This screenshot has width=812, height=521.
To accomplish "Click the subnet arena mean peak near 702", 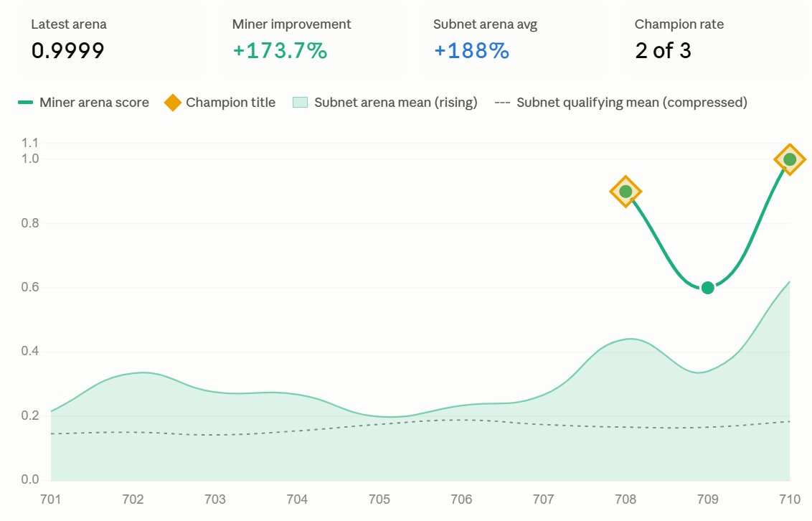I will tap(143, 372).
